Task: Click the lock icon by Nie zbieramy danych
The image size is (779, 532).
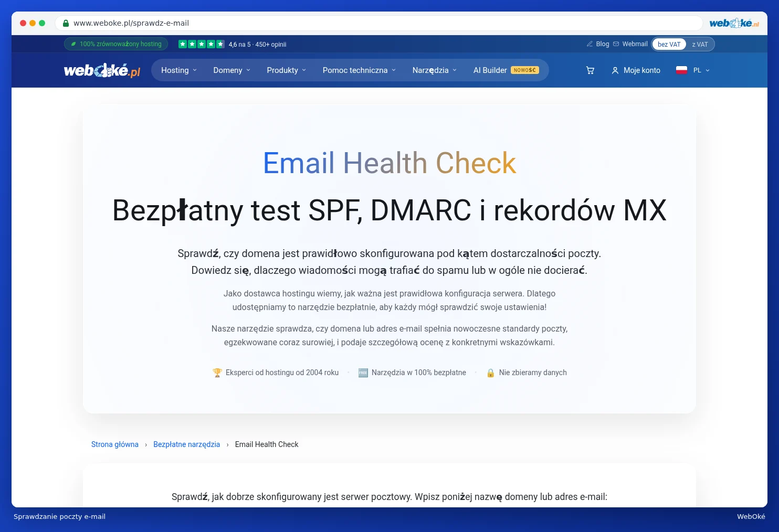Action: [x=491, y=373]
